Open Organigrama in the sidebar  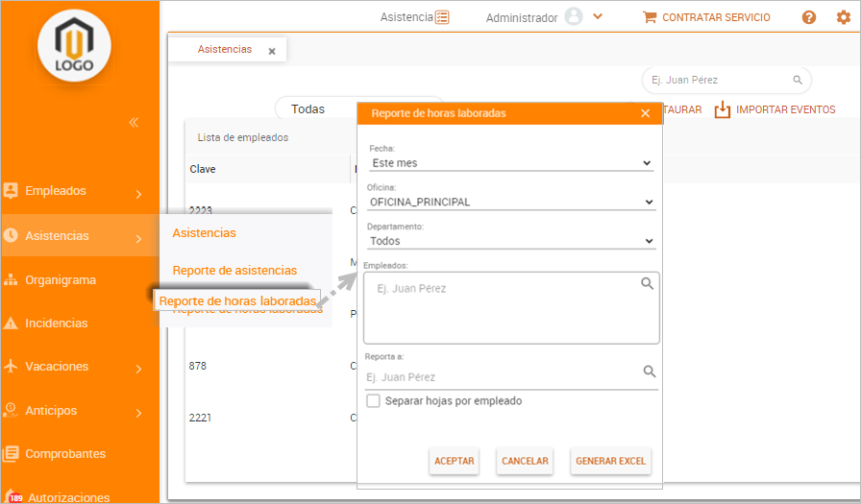tap(61, 280)
